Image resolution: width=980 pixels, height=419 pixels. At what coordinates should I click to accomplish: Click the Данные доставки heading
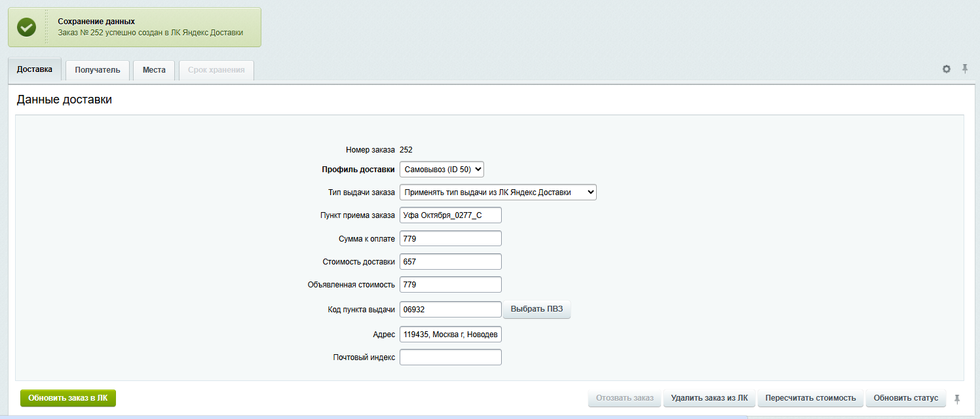64,100
